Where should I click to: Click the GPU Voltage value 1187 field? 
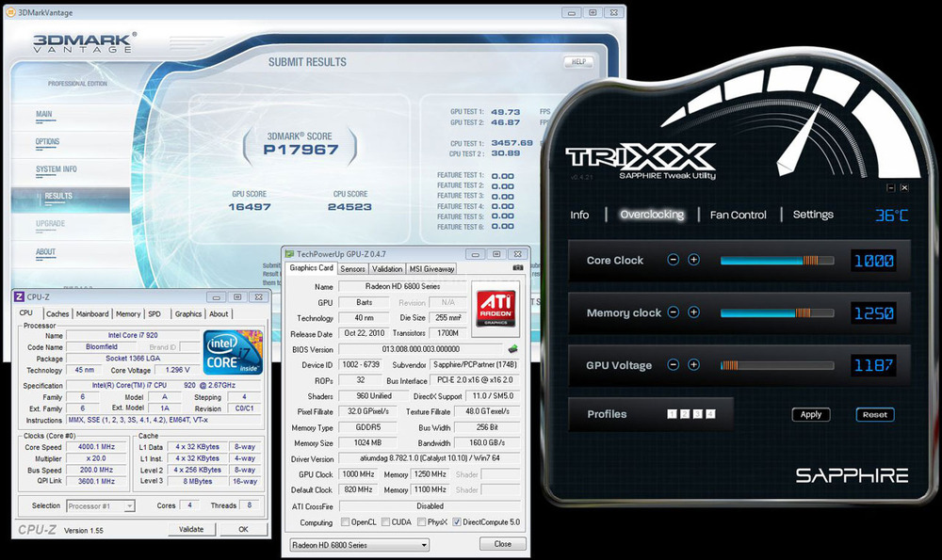click(874, 365)
